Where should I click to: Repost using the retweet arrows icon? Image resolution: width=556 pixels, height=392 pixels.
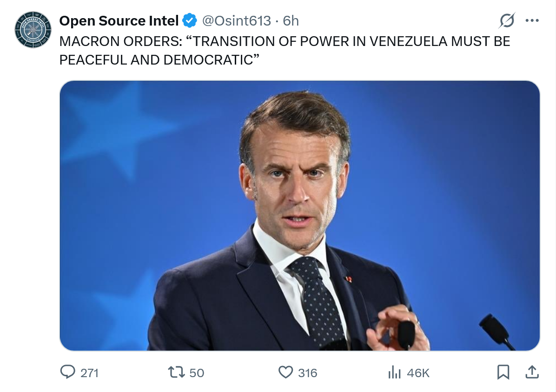pos(176,372)
